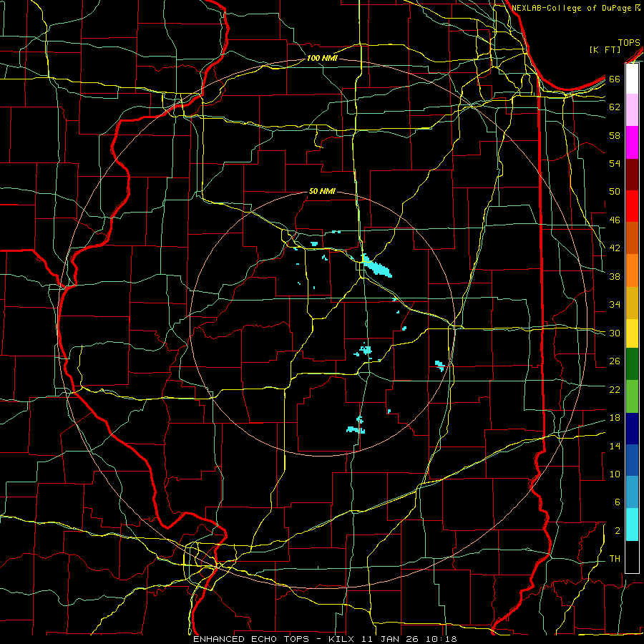644x644 pixels.
Task: Select the bright yellow legend swatch
Action: coord(632,333)
